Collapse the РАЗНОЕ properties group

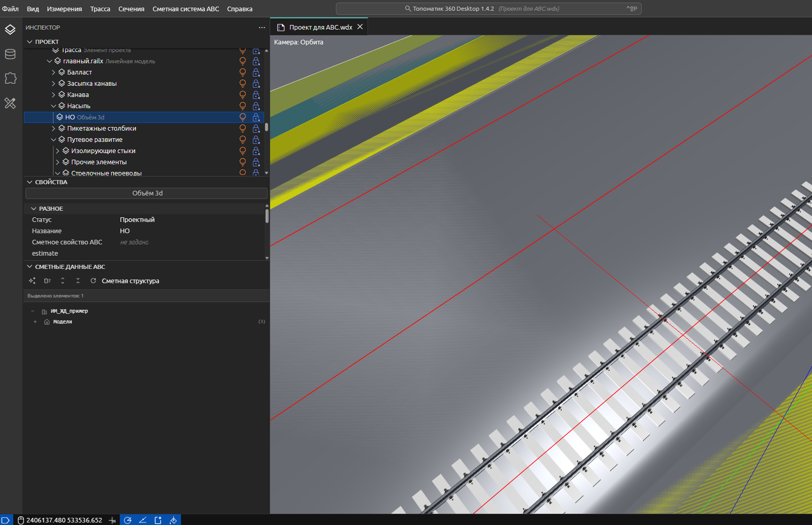(34, 209)
